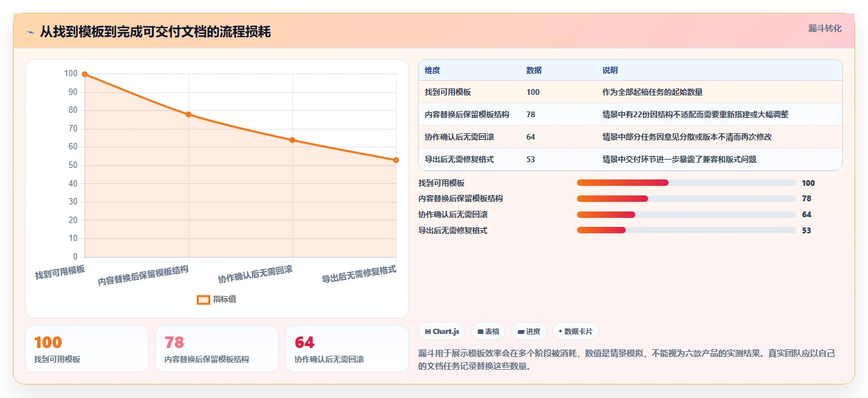Click progress label 导出后无需修复格式
Image resolution: width=868 pixels, height=398 pixels.
453,231
